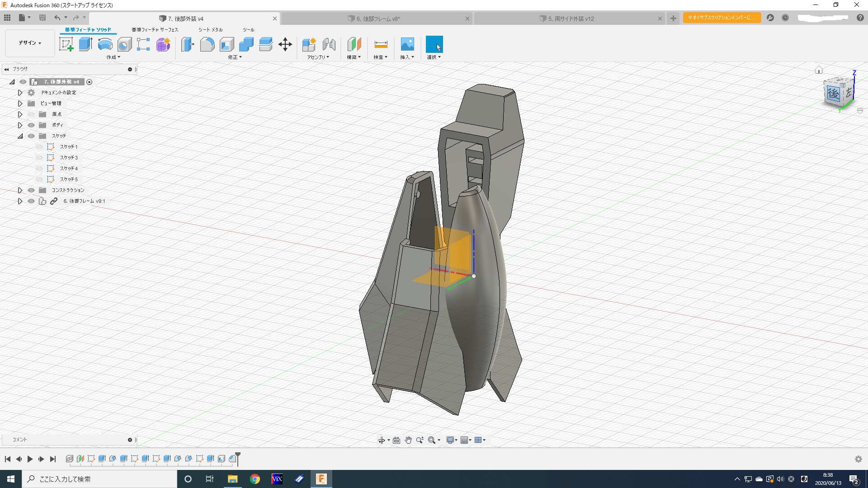This screenshot has height=488, width=868.
Task: Collapse the スケッチ folder
Action: 20,136
